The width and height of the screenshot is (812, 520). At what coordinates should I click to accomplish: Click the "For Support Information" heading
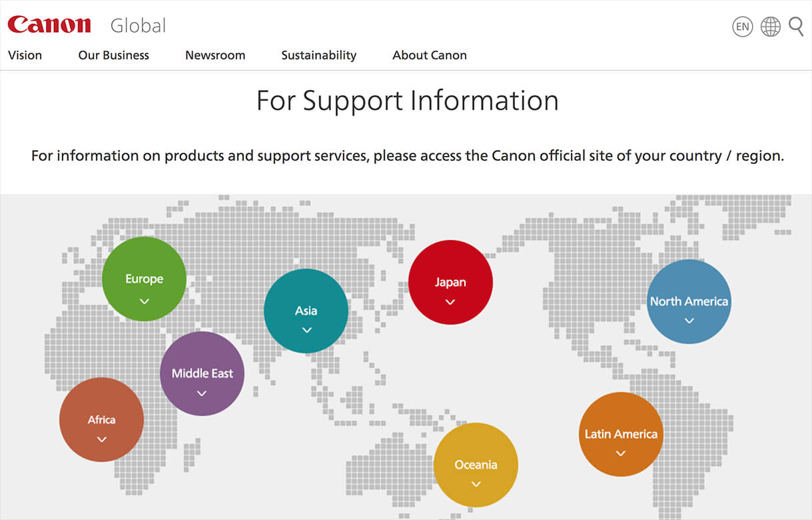(x=408, y=101)
